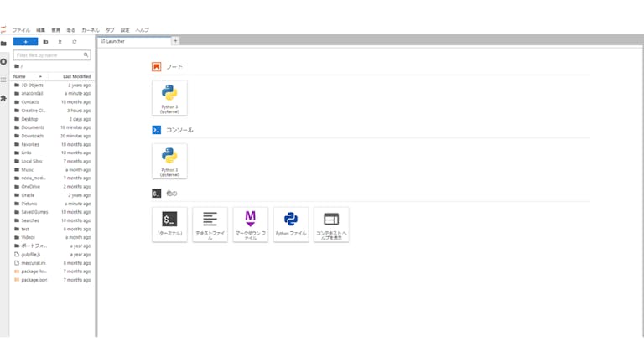
Task: Sort files by Last Modified column
Action: click(x=71, y=76)
